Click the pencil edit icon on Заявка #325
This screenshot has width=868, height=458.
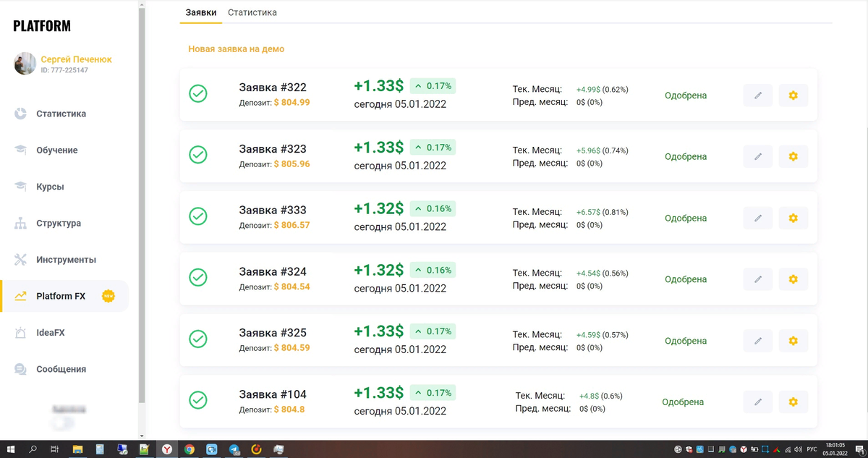(757, 340)
